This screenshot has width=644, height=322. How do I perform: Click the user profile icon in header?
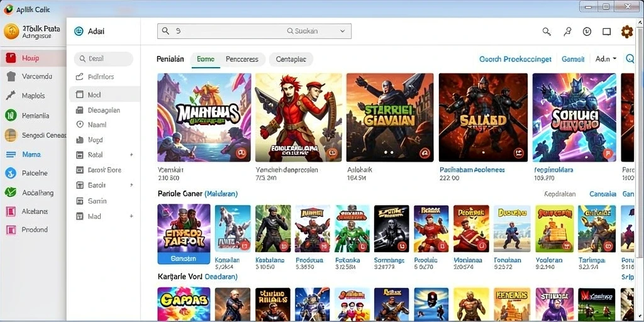pyautogui.click(x=568, y=31)
